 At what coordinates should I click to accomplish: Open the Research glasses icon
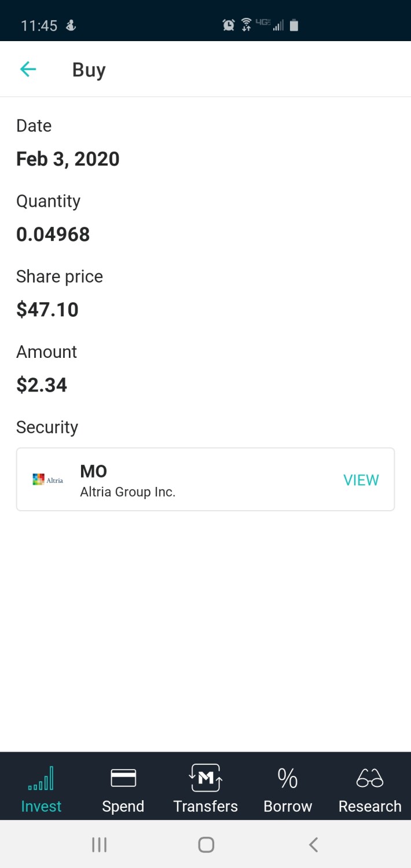click(x=370, y=778)
